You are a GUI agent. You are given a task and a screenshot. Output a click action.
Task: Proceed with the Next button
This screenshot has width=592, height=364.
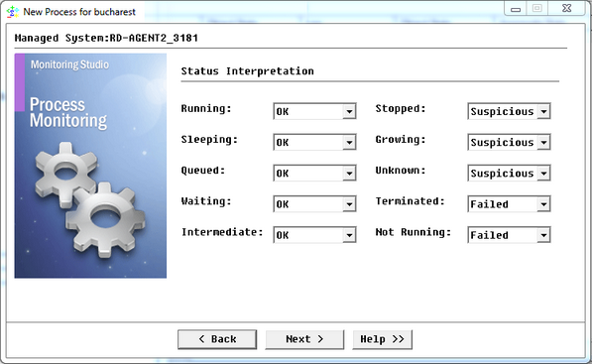click(x=304, y=339)
